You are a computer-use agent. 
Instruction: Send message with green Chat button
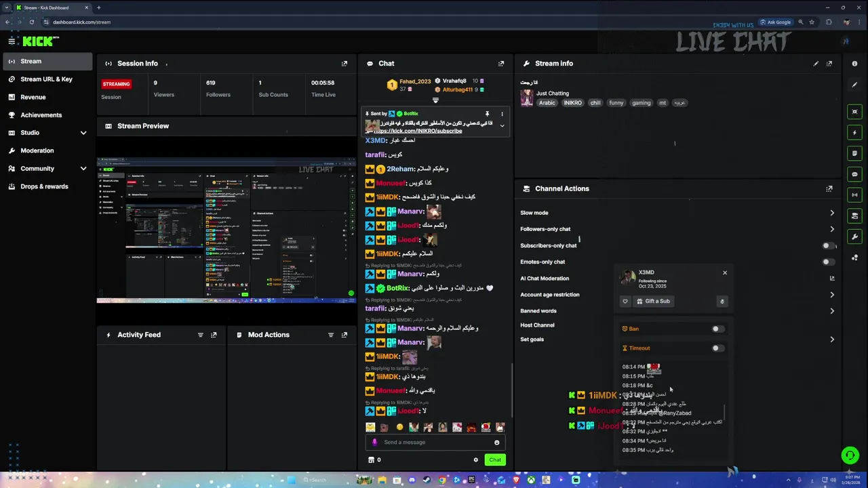pyautogui.click(x=495, y=460)
